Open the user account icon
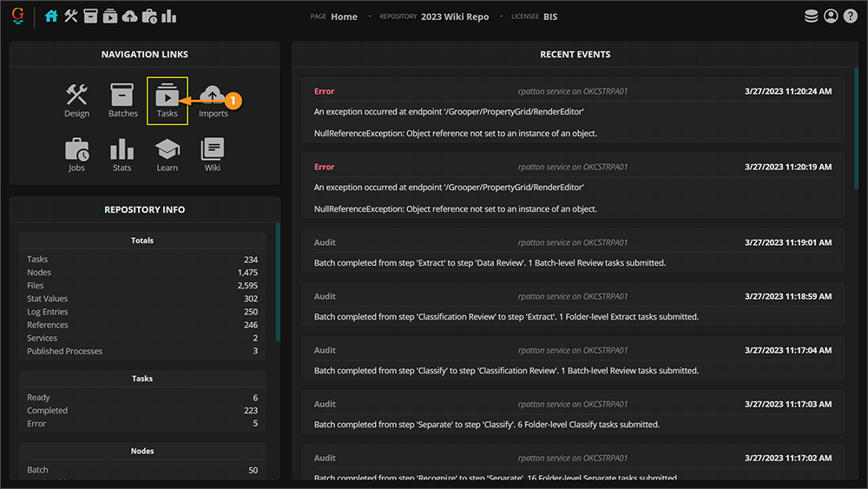This screenshot has width=868, height=489. (831, 16)
